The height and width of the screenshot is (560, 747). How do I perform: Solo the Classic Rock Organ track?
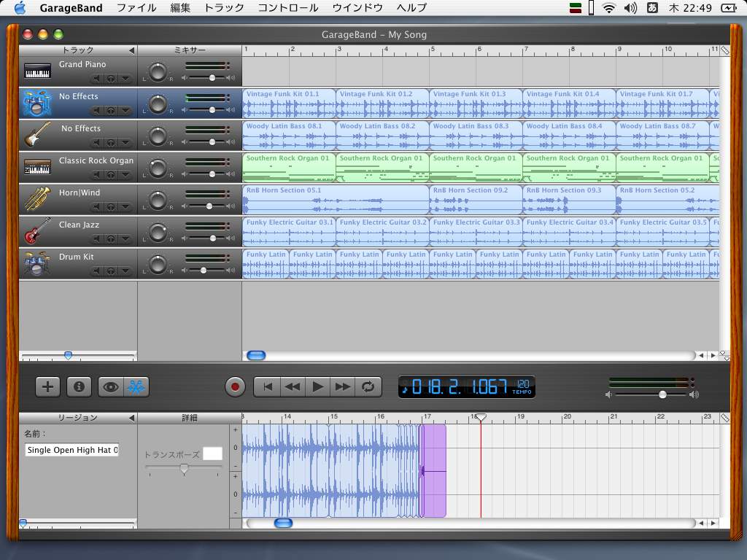pos(111,175)
